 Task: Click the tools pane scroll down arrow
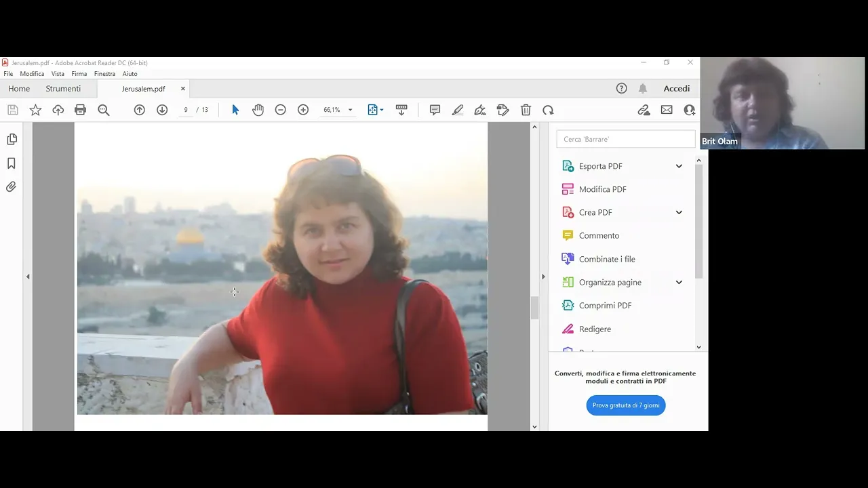click(699, 347)
